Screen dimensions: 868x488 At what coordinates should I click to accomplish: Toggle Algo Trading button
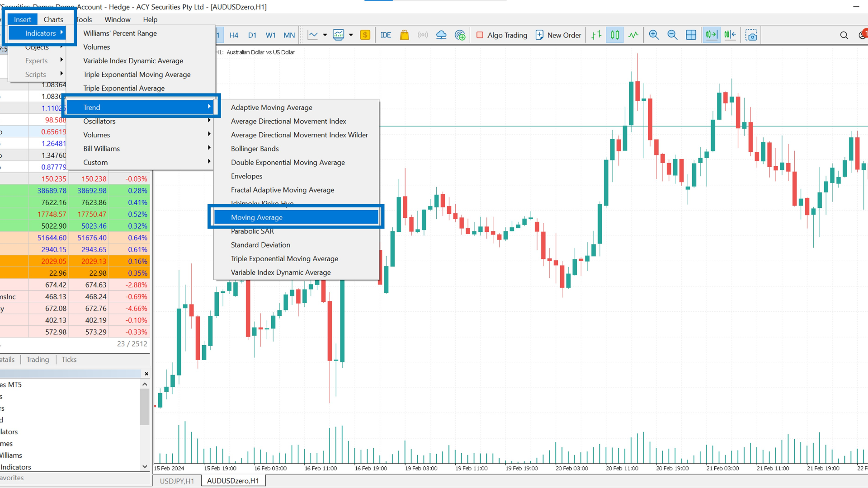tap(501, 35)
